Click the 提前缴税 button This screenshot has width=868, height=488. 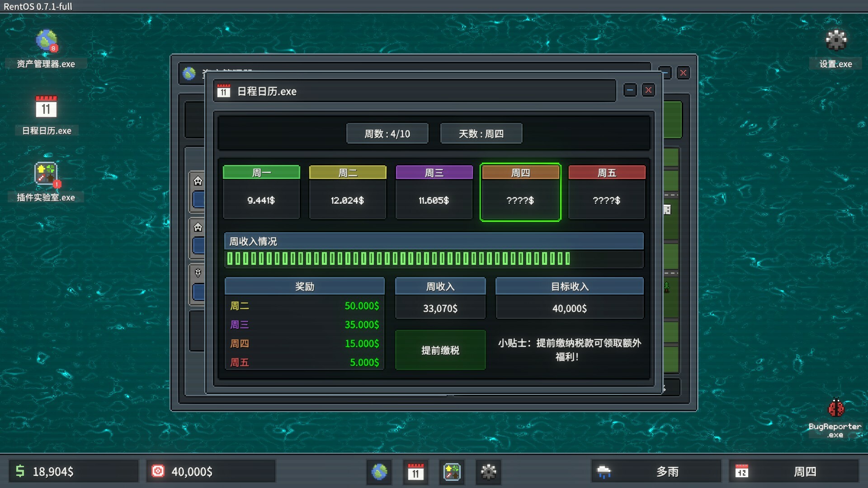click(440, 350)
